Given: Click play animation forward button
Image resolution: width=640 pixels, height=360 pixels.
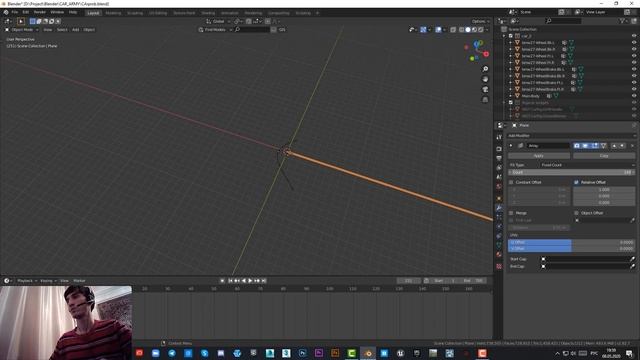Looking at the screenshot, I should [x=250, y=280].
